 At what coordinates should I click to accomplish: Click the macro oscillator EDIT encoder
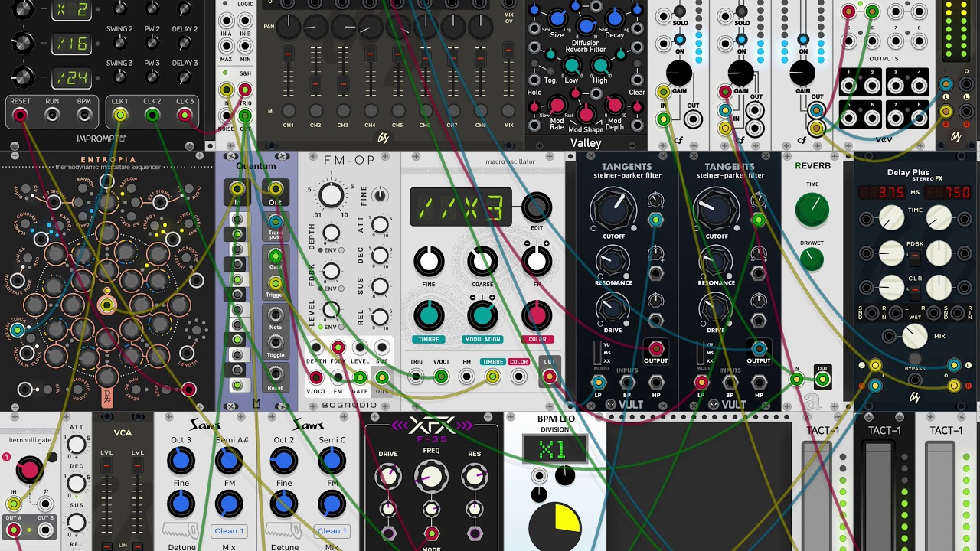click(x=537, y=207)
